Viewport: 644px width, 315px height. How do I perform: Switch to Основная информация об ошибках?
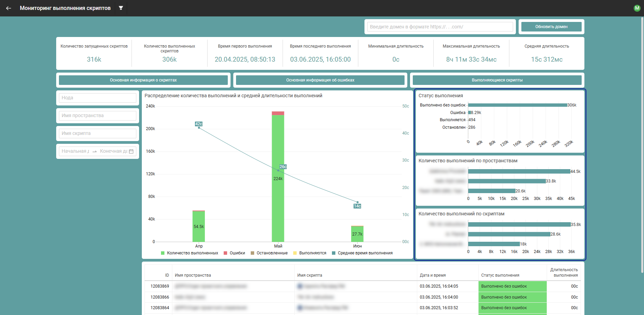coord(320,80)
